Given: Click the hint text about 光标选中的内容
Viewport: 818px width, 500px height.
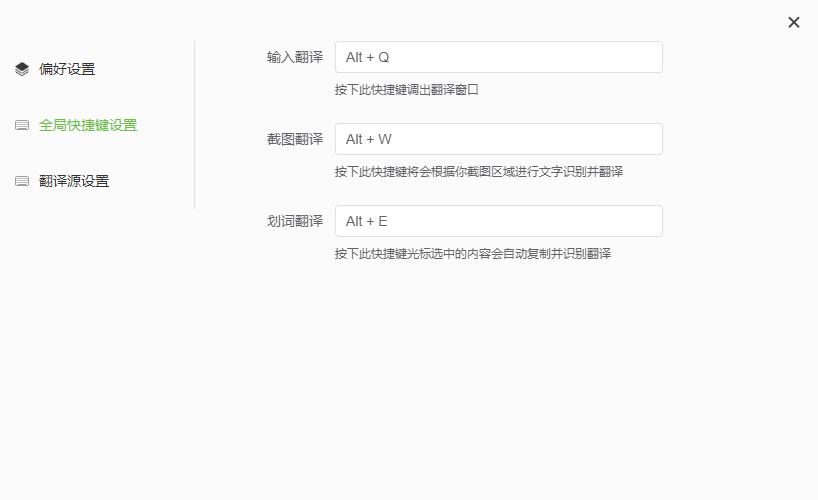Looking at the screenshot, I should point(473,254).
